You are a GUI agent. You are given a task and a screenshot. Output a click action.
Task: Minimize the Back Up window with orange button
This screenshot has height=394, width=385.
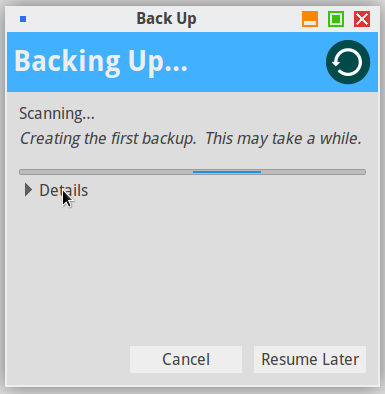point(310,19)
